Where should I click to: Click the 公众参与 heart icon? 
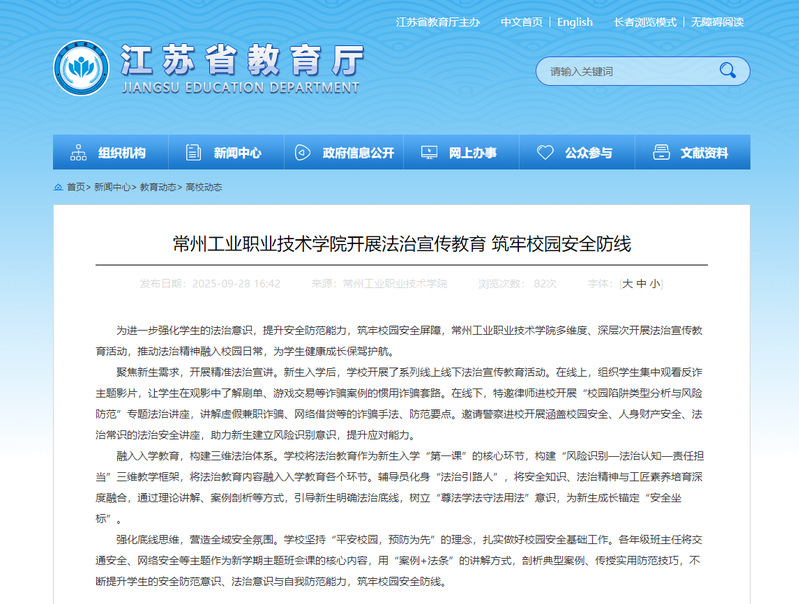tap(545, 153)
